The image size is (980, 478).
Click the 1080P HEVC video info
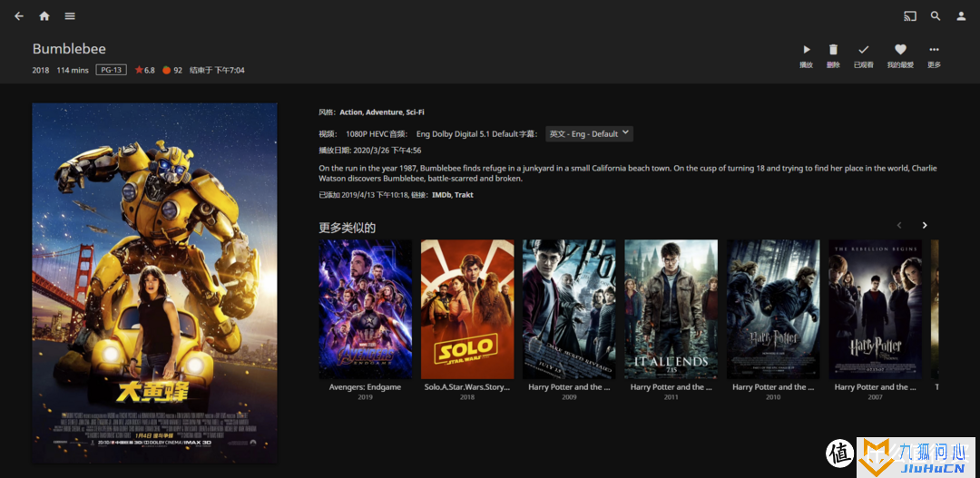(367, 133)
